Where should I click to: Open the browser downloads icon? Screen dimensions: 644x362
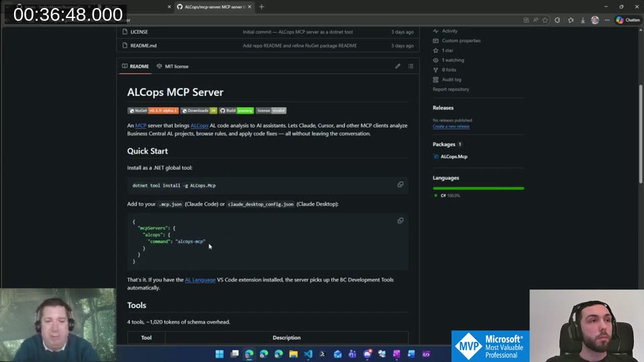tap(583, 20)
